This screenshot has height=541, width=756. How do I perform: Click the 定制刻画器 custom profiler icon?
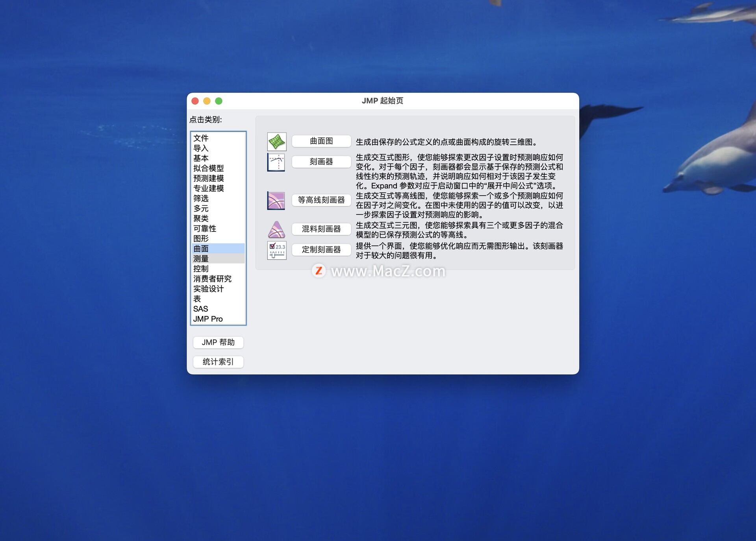276,250
